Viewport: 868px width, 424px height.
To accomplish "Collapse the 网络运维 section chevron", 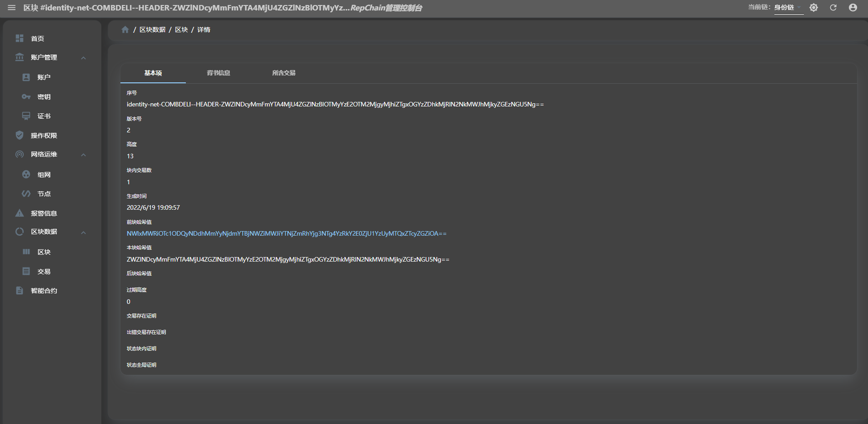I will pos(84,155).
